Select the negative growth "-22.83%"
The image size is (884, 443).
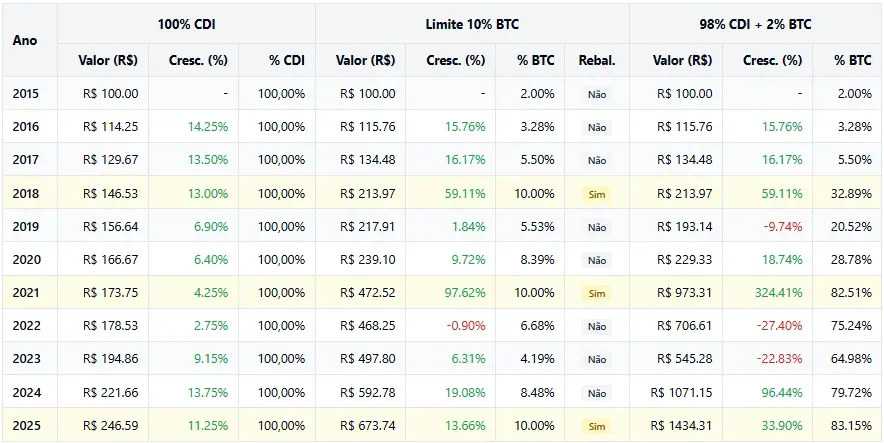780,359
